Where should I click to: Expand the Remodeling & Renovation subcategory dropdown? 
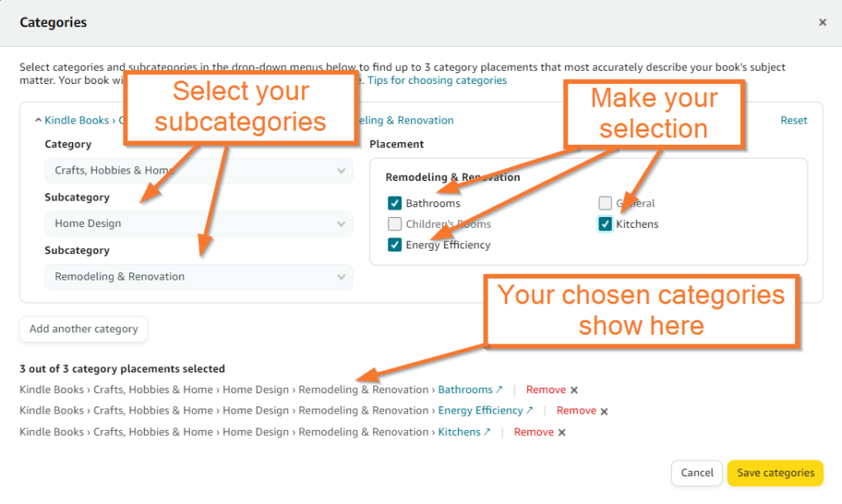[199, 277]
